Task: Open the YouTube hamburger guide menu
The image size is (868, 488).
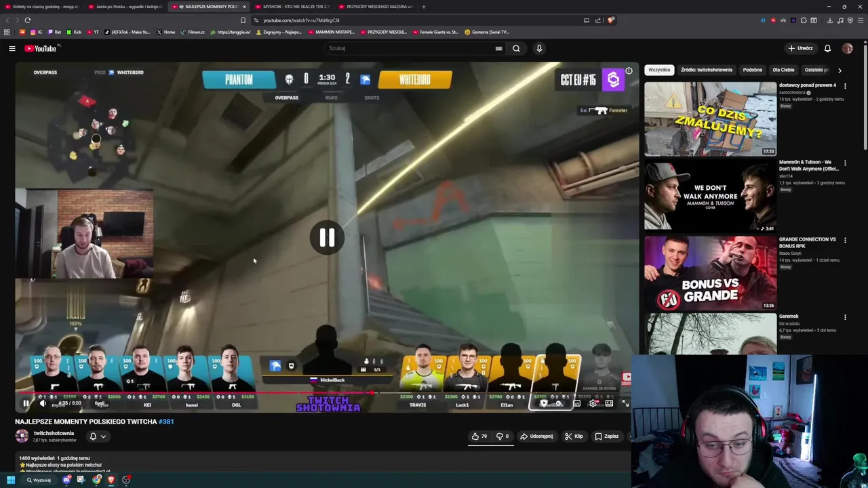Action: tap(12, 48)
